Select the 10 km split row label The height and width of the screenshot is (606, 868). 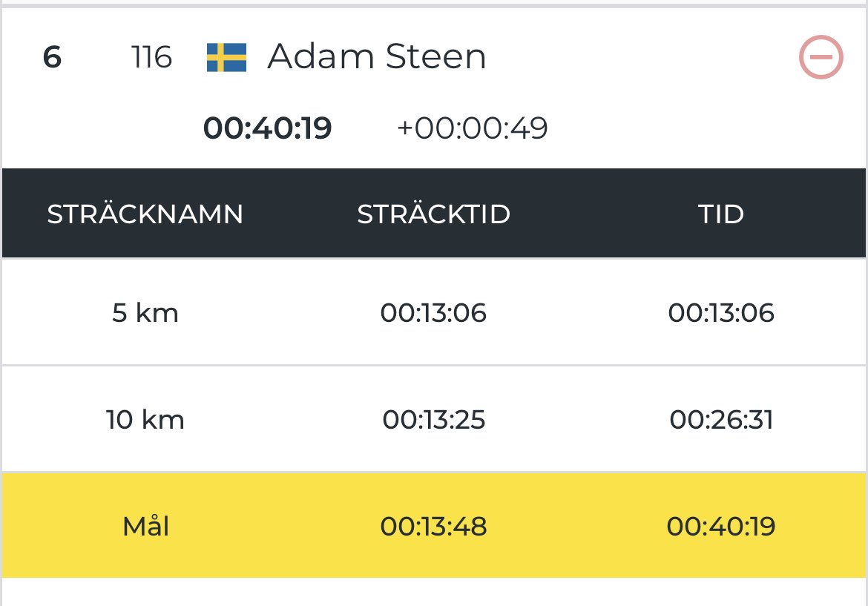[x=145, y=420]
